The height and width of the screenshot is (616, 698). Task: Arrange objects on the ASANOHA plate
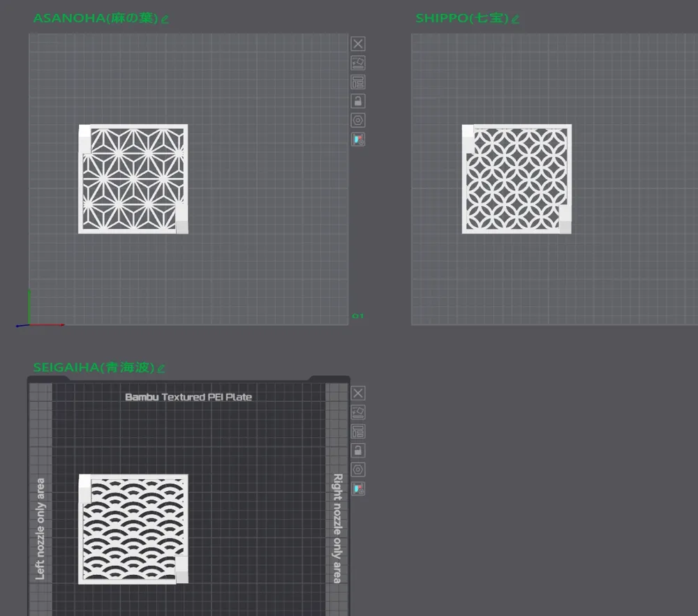tap(358, 82)
